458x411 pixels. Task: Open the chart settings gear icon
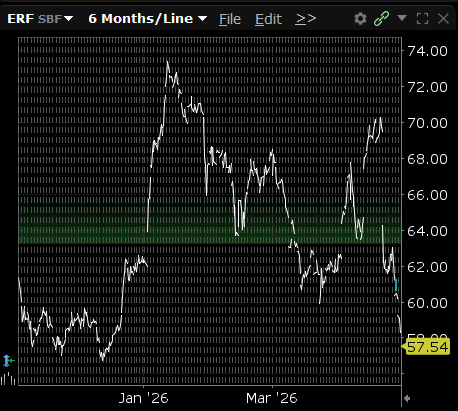360,19
